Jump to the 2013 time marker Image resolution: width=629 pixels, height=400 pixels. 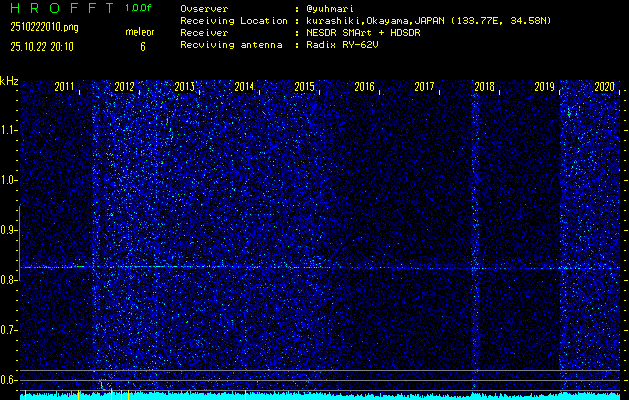click(184, 87)
